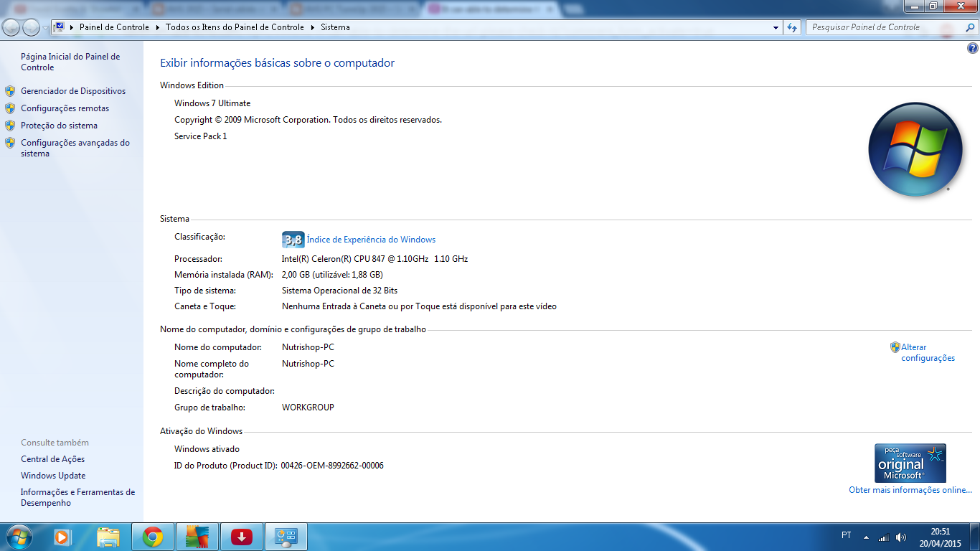Select Painel de Controle breadcrumb
The width and height of the screenshot is (980, 551).
[114, 27]
